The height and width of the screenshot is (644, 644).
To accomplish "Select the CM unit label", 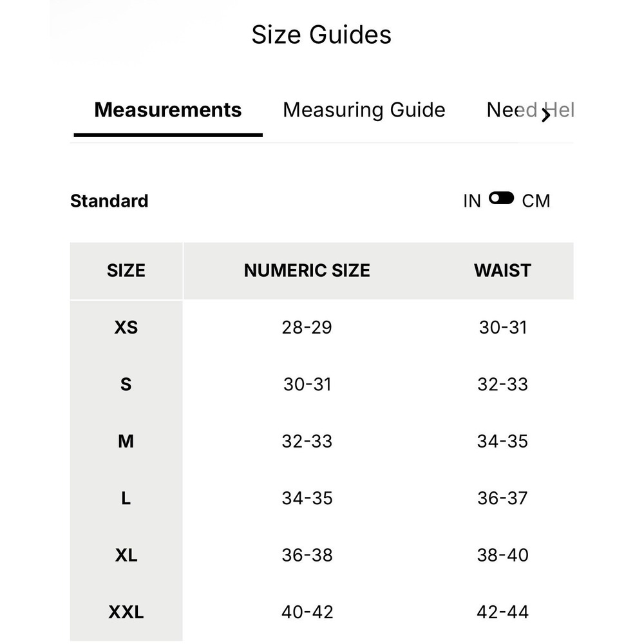I will (x=536, y=201).
